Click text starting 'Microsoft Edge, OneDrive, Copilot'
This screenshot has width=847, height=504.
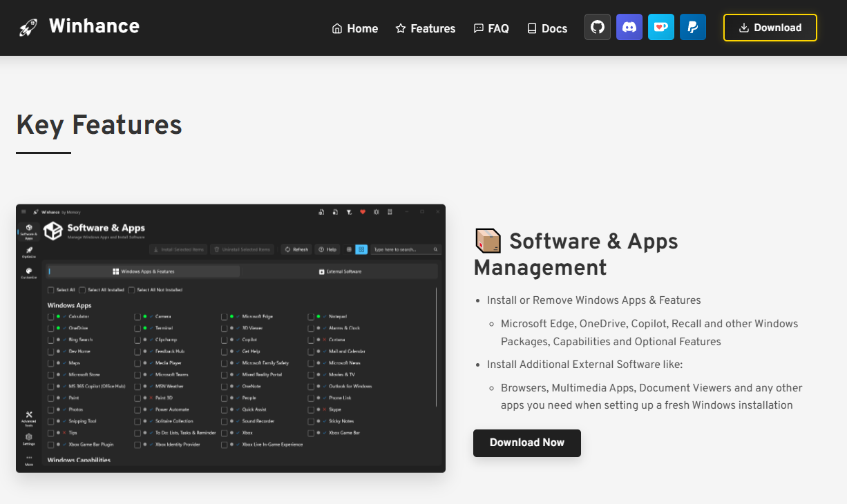[x=649, y=333]
